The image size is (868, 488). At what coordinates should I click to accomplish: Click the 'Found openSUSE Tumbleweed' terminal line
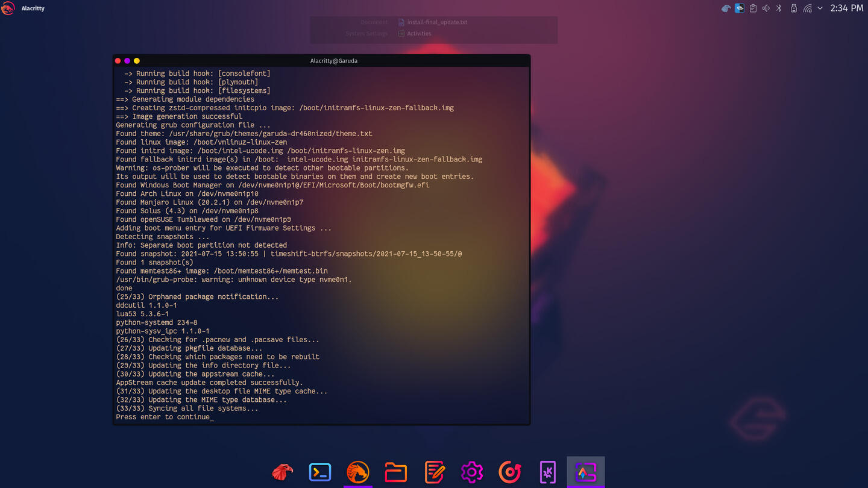[203, 219]
